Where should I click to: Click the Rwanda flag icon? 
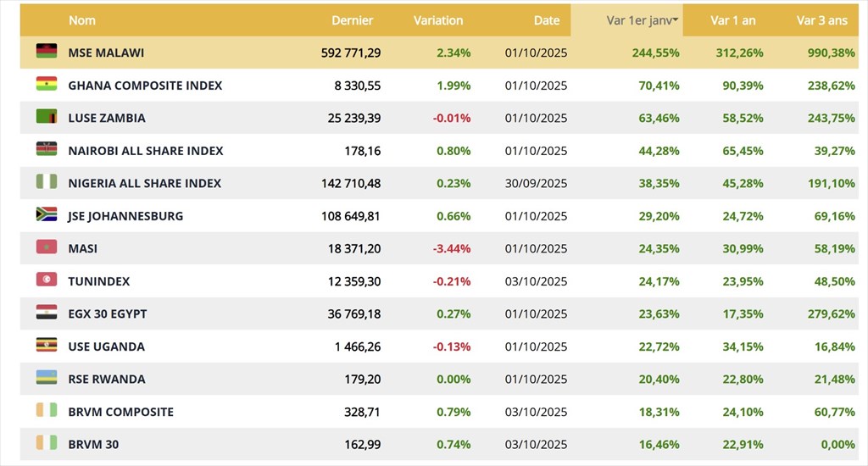coord(46,378)
